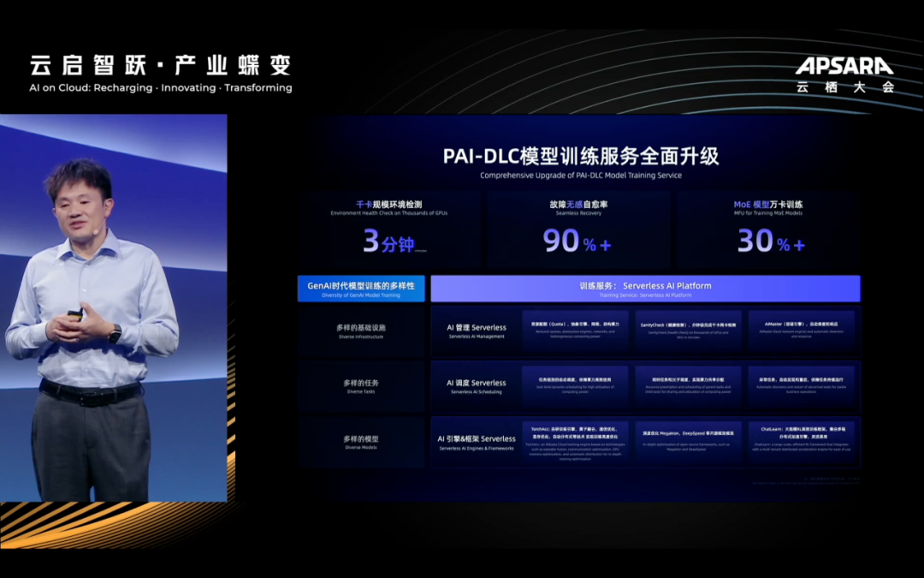
Task: Click the 'AI 管理 Serverless' label
Action: click(477, 327)
